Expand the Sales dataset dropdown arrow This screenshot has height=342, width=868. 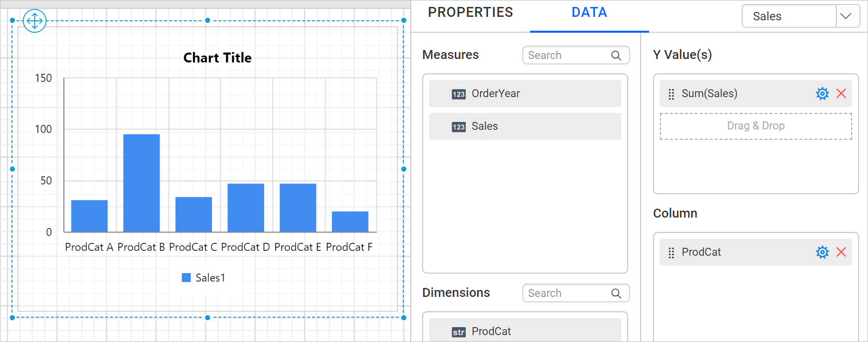coord(846,16)
